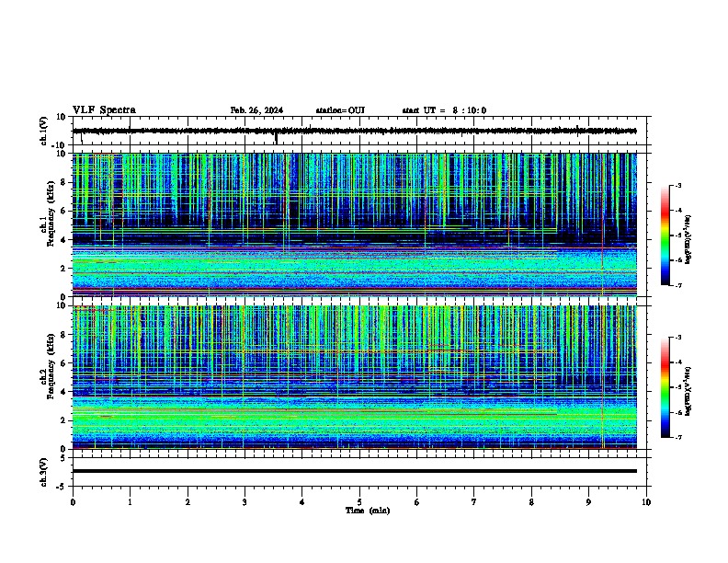Click the ch.2 spectrogram color scale bar
728x563 pixels.
(x=665, y=387)
